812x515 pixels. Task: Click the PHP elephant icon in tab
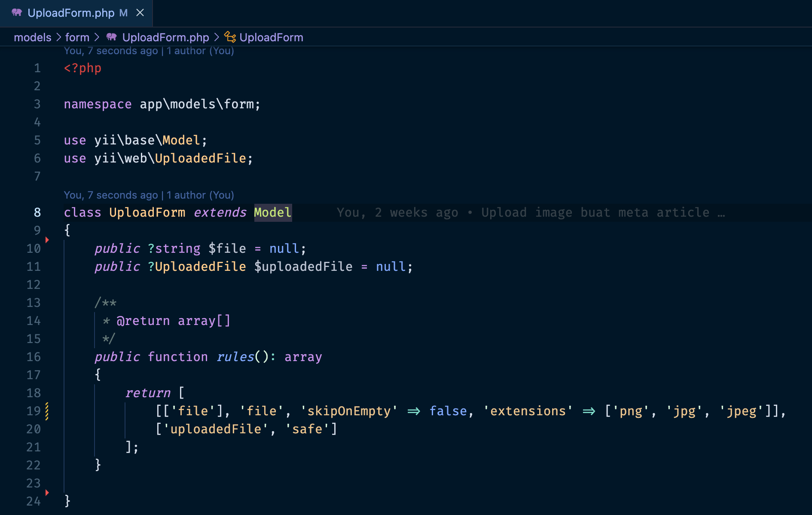point(17,12)
